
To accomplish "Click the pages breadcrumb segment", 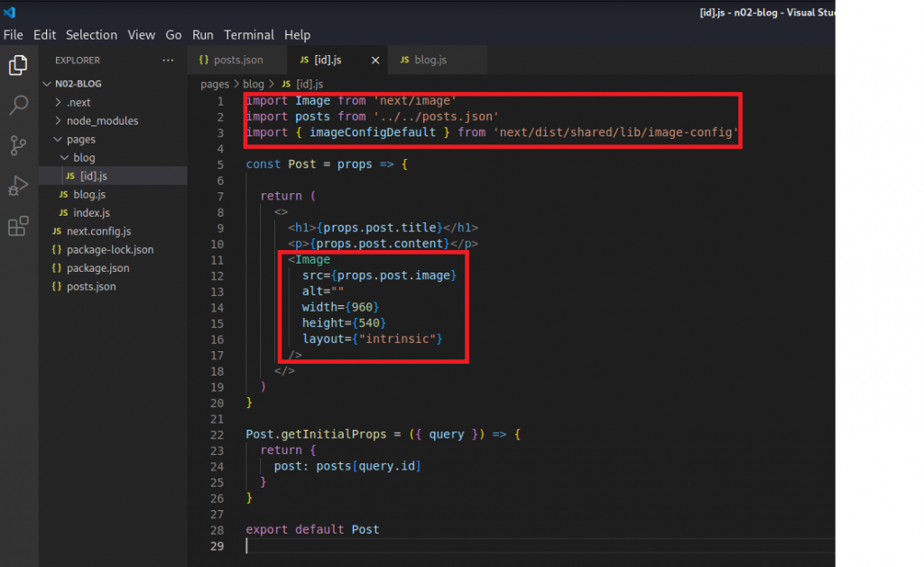I will pyautogui.click(x=215, y=84).
